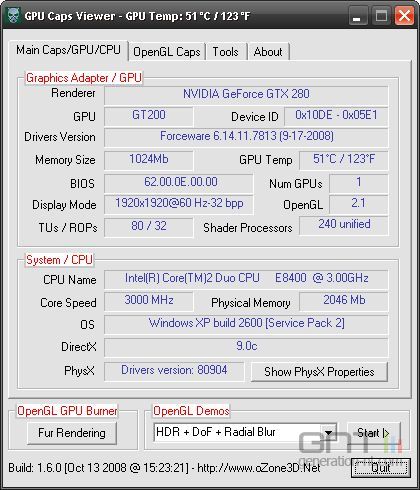Launch the Fur Rendering GPU burner

click(72, 433)
